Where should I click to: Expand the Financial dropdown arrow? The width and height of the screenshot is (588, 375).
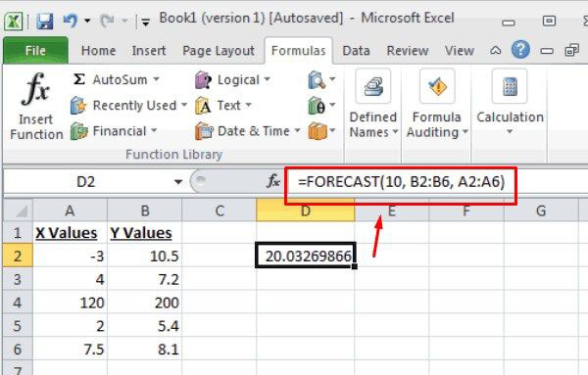[x=154, y=130]
